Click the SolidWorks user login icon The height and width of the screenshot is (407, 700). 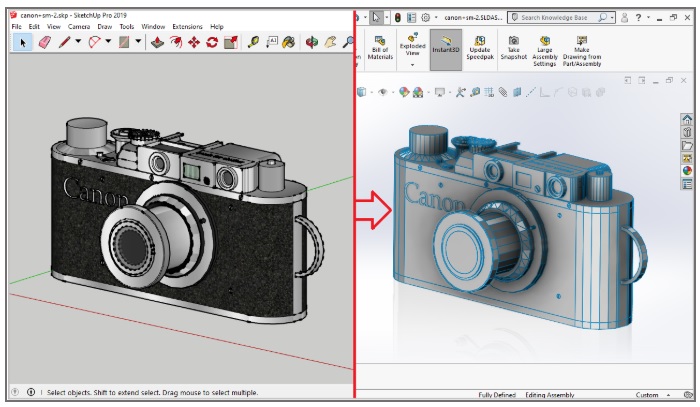click(625, 18)
